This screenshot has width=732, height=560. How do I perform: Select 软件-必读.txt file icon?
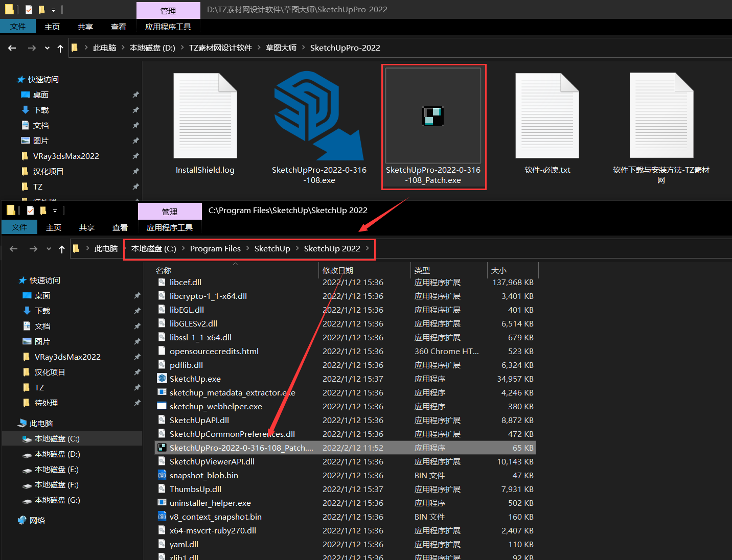[547, 115]
